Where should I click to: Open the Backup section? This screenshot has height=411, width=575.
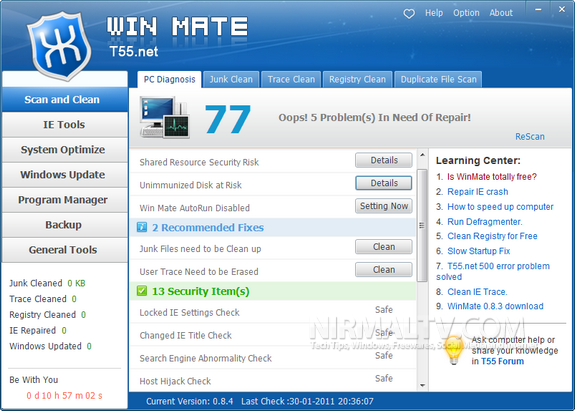pos(65,225)
